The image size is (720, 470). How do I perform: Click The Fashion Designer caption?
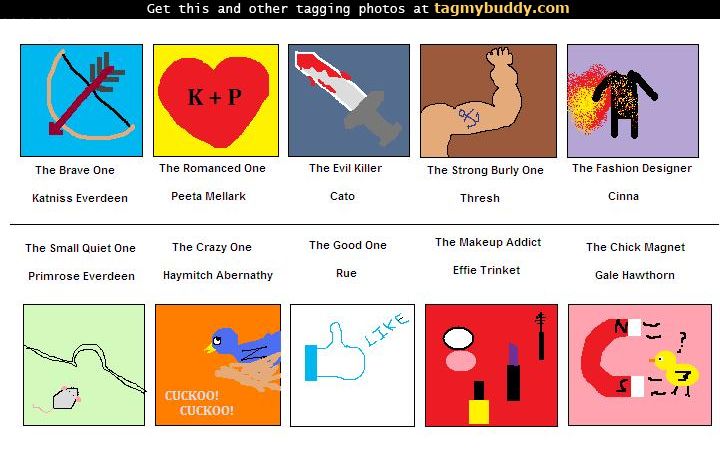632,168
